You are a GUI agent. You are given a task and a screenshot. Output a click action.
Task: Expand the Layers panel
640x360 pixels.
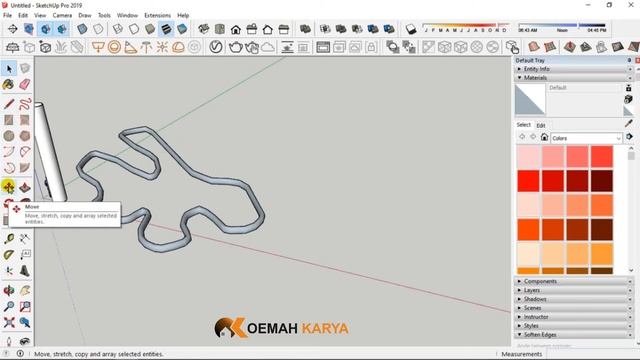[573, 290]
